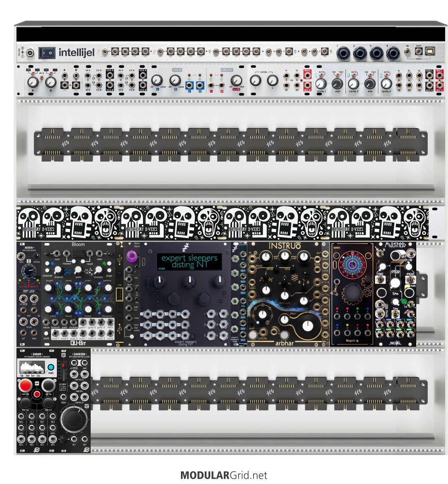
Task: Click the Arbhar Capture button
Action: [253, 334]
